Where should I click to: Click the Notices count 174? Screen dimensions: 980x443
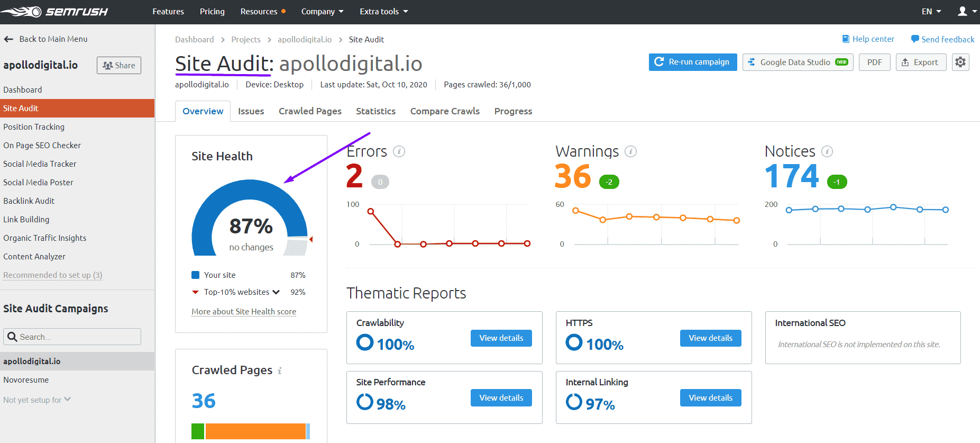click(x=792, y=176)
